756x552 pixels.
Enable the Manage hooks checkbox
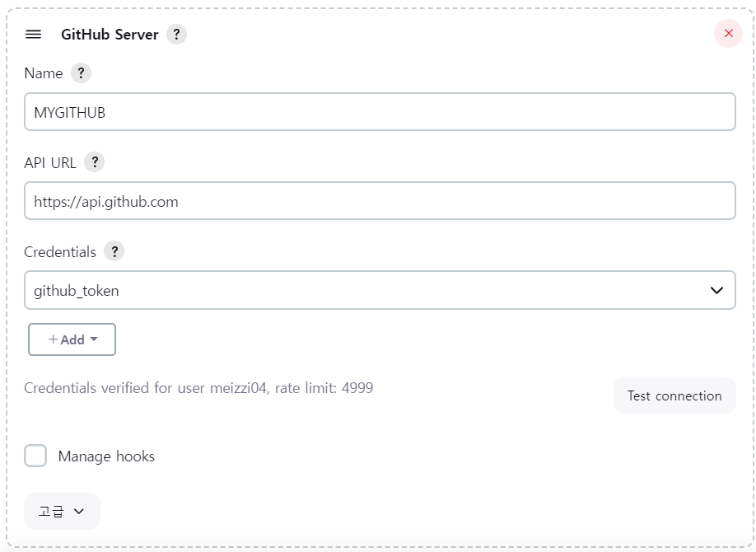click(35, 456)
